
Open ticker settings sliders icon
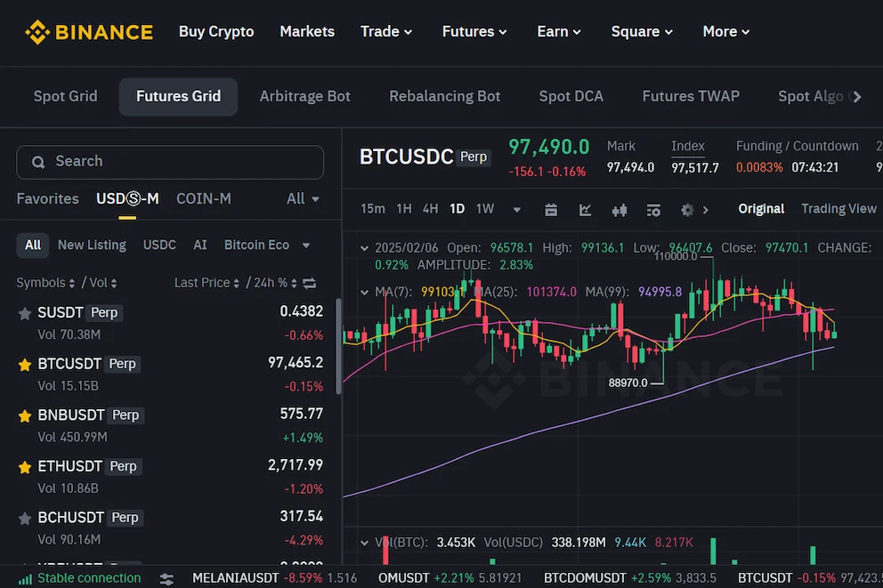166,578
